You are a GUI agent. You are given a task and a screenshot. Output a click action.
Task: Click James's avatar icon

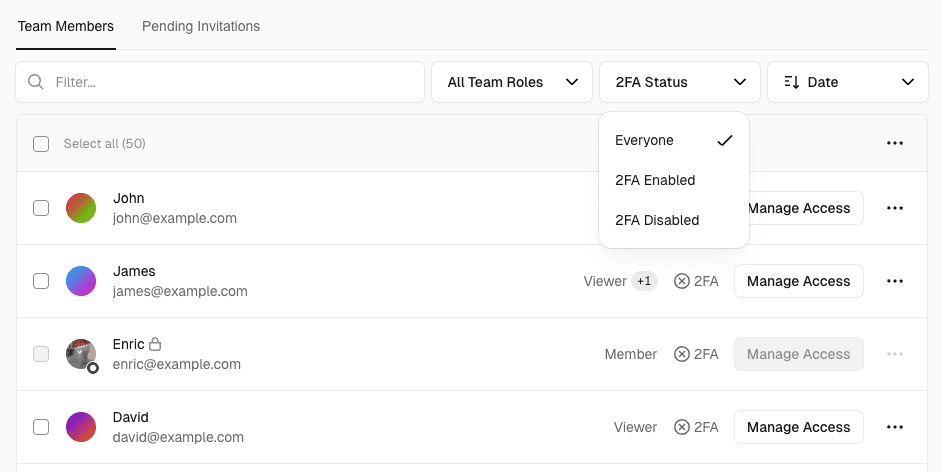coord(81,281)
